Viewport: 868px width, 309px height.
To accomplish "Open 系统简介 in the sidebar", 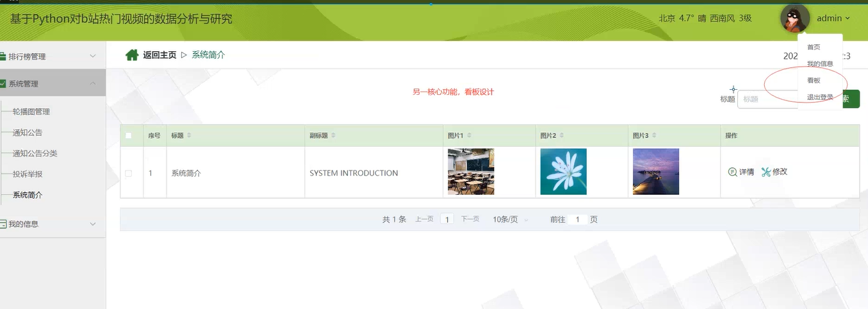I will (28, 195).
